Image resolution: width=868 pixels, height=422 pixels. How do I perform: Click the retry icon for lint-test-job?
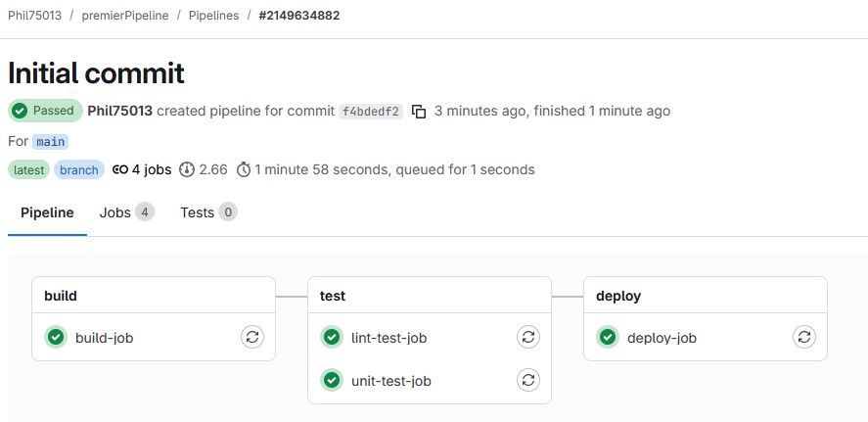528,338
